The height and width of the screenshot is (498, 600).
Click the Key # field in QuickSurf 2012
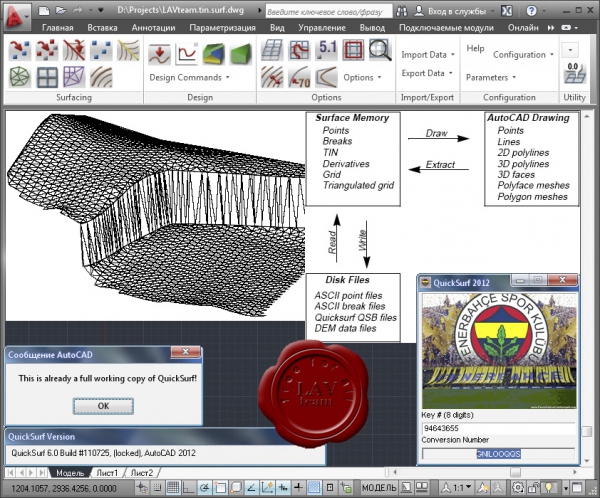pos(498,428)
